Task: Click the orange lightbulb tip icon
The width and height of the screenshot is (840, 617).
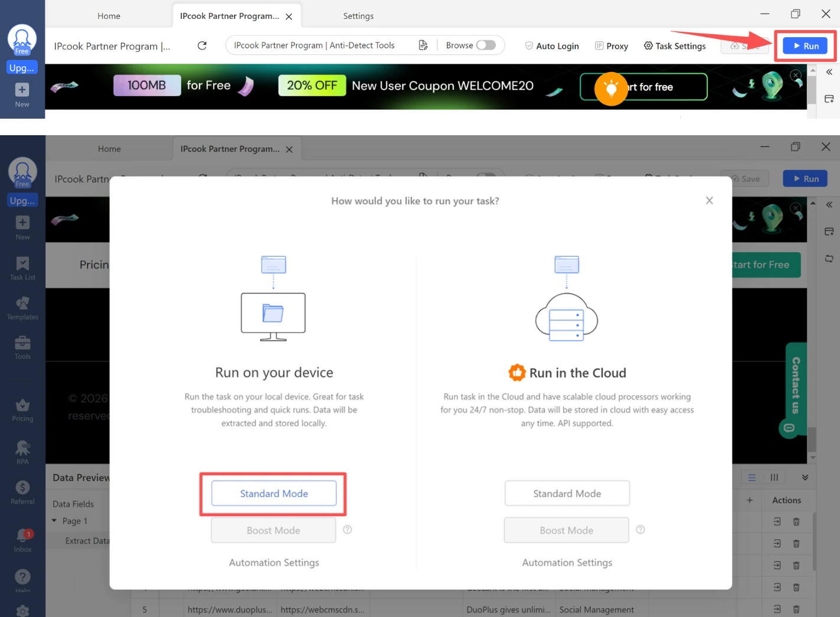Action: (611, 89)
